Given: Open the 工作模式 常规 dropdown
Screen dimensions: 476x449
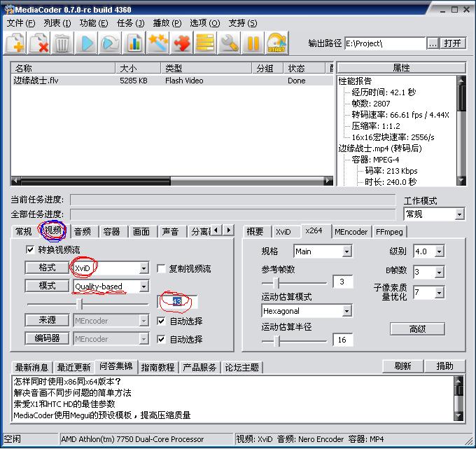Looking at the screenshot, I should (460, 214).
